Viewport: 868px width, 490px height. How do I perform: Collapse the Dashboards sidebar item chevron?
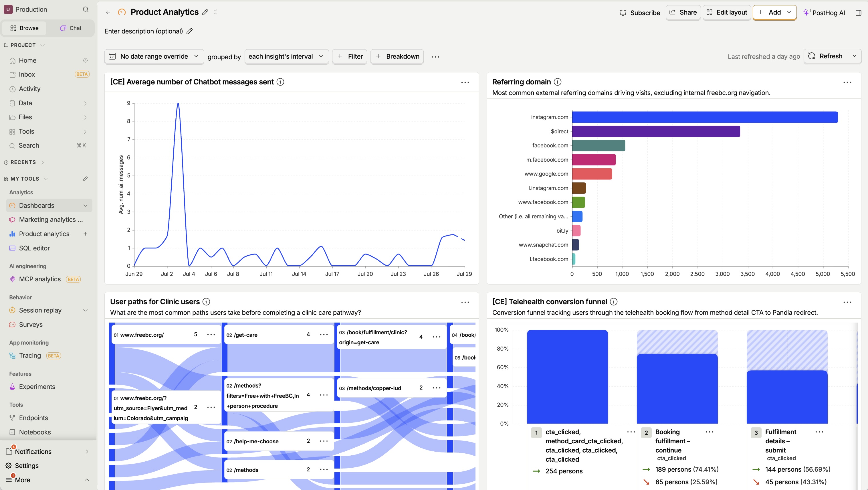click(85, 206)
